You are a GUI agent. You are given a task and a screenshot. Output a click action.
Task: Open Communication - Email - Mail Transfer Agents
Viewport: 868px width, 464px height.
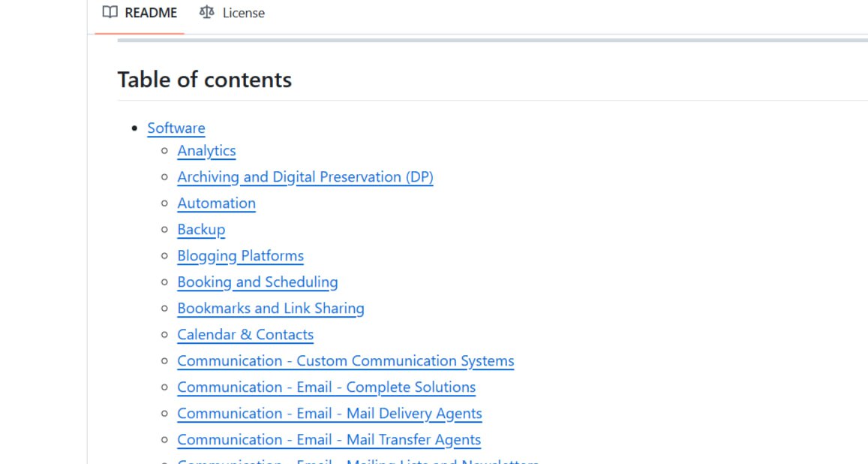point(329,440)
